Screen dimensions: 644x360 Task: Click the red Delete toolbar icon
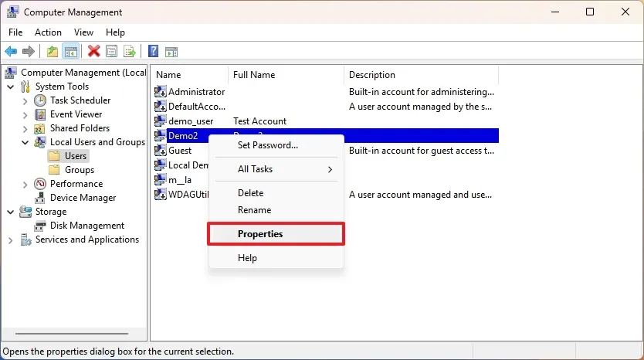[93, 52]
